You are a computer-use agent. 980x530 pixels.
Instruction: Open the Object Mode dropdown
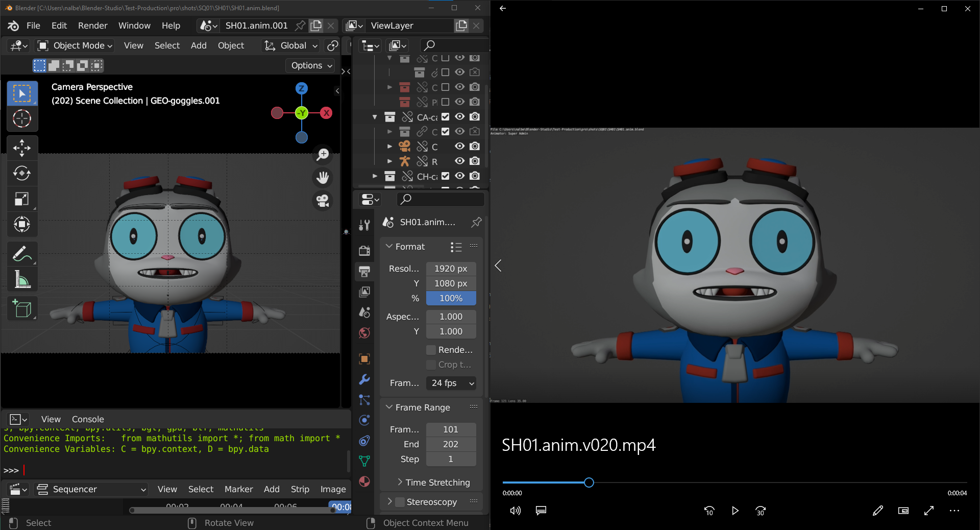[75, 45]
